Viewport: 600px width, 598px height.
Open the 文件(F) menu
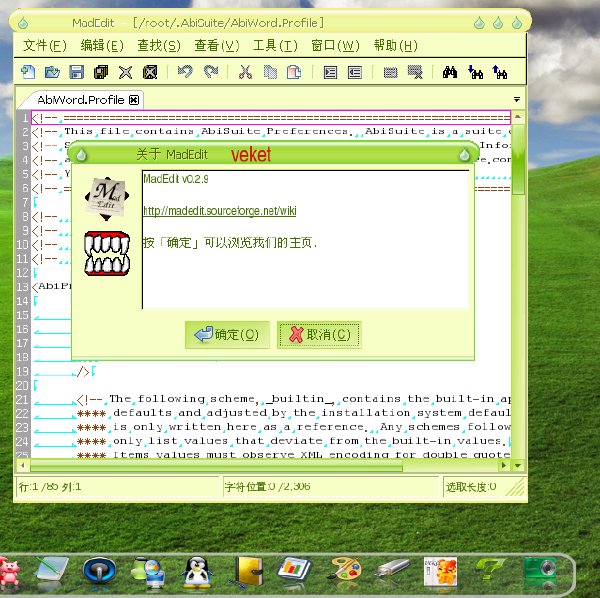[44, 46]
